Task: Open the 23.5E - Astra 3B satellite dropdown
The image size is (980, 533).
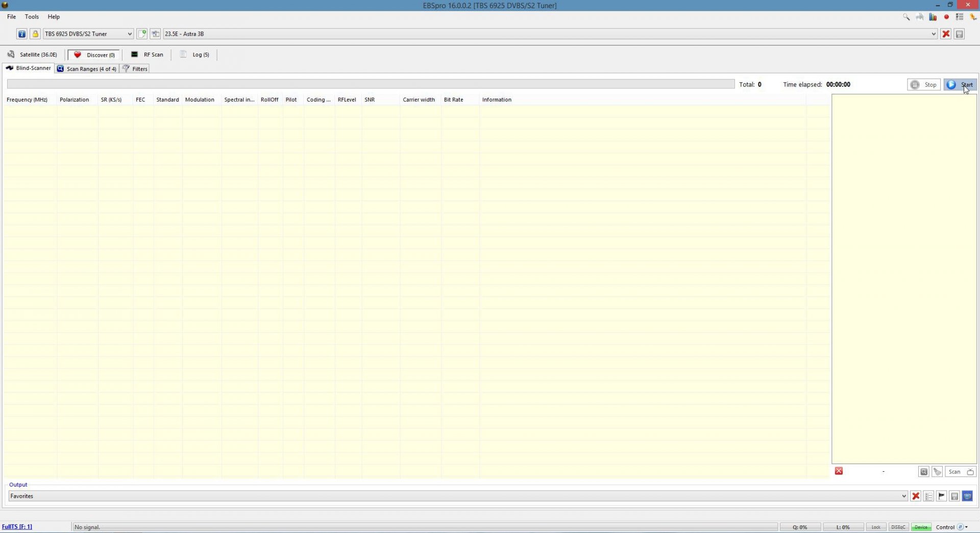Action: 934,34
